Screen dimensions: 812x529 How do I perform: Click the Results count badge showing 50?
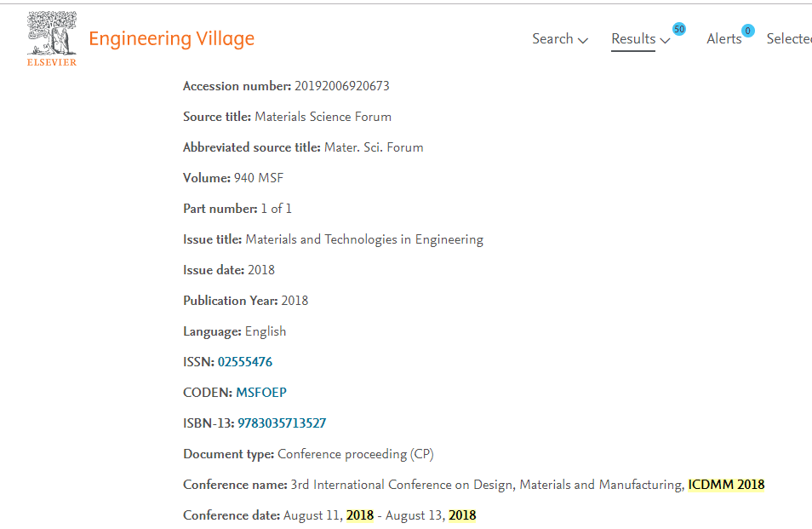click(x=679, y=29)
